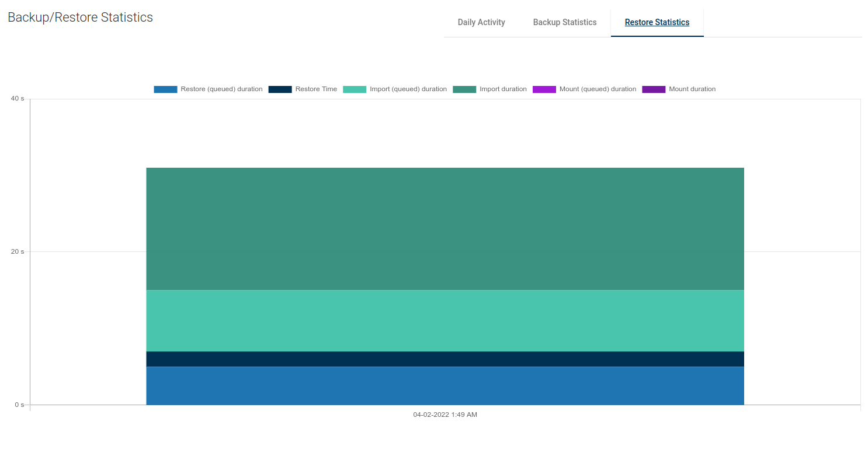Click the bright purple Mount (queued) legend swatch
868x473 pixels.
(x=544, y=89)
